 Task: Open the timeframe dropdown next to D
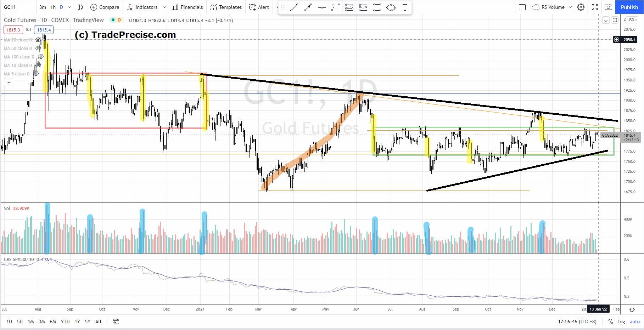point(69,7)
